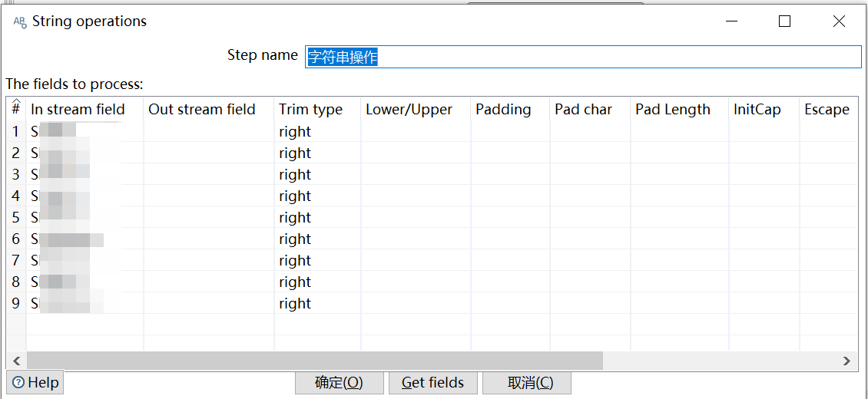
Task: Click the Pad Length cell of row 8
Action: (680, 282)
